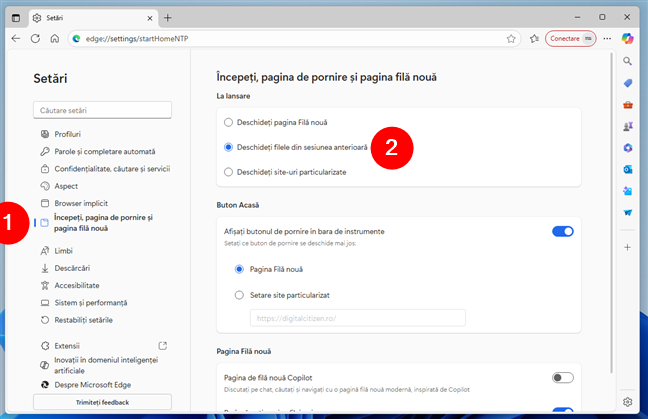648x419 pixels.
Task: Click the browser refresh icon
Action: (x=35, y=38)
